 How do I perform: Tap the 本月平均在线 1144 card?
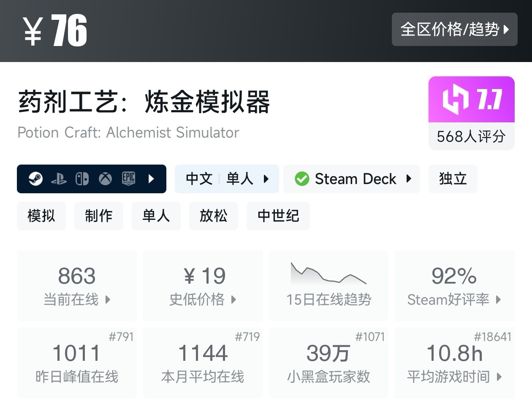(203, 363)
